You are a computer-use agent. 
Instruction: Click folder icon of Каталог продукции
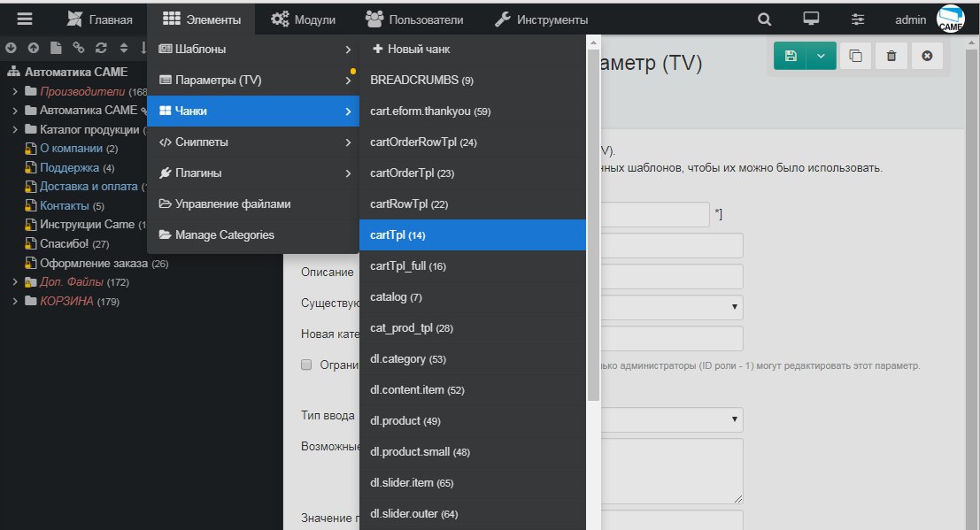pyautogui.click(x=31, y=129)
